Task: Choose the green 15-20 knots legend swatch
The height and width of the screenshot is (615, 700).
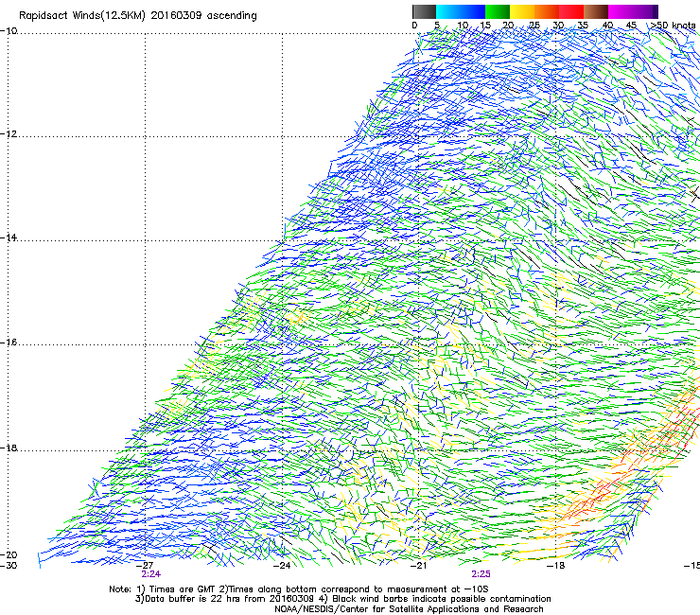Action: click(498, 11)
